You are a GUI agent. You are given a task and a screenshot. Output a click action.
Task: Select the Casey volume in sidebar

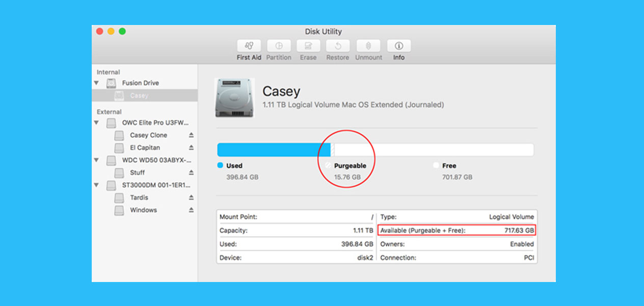coord(139,96)
